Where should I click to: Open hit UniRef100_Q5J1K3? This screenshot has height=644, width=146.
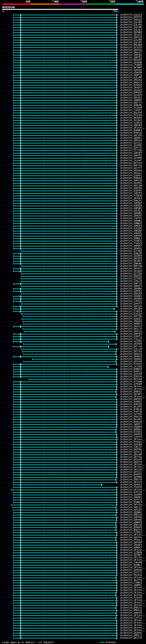click(131, 35)
